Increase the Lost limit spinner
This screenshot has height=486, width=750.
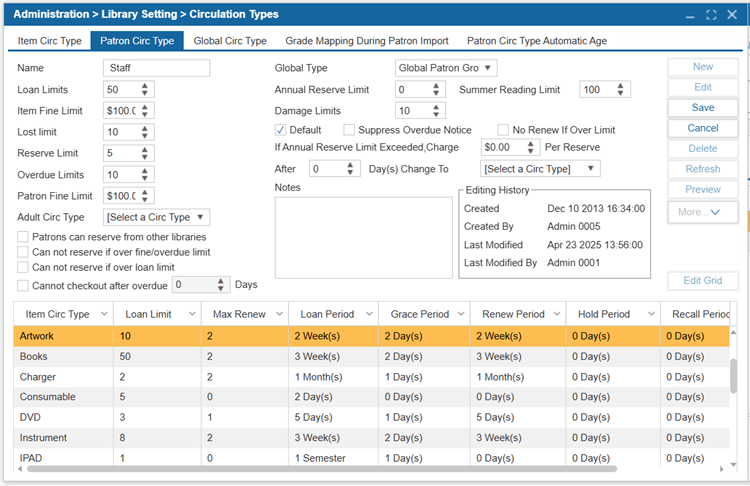pos(146,128)
